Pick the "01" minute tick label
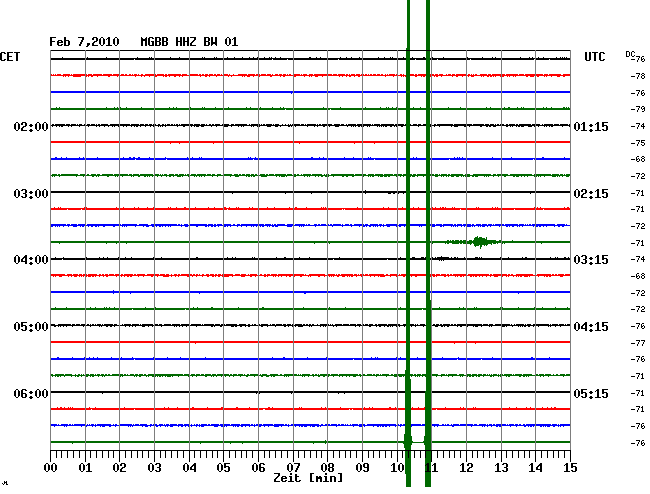 pos(85,467)
